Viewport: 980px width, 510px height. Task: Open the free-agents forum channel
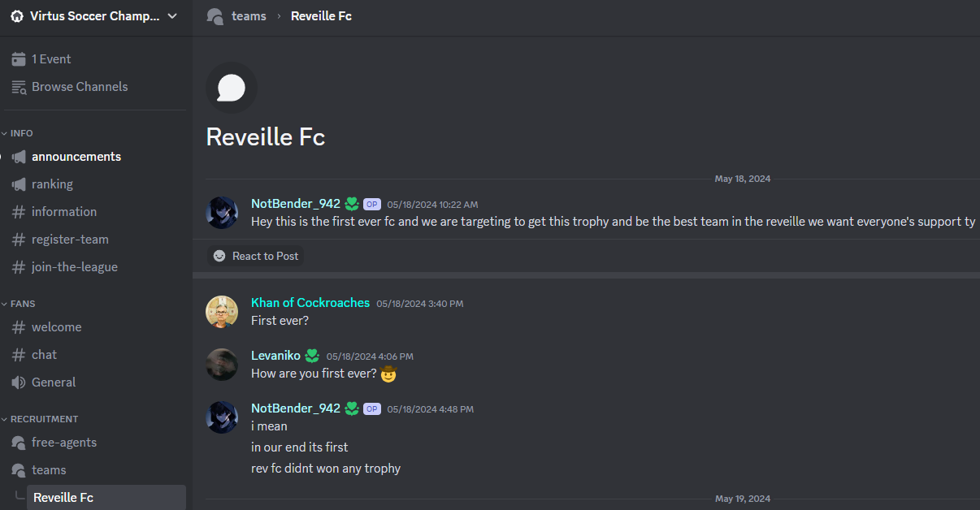tap(64, 443)
